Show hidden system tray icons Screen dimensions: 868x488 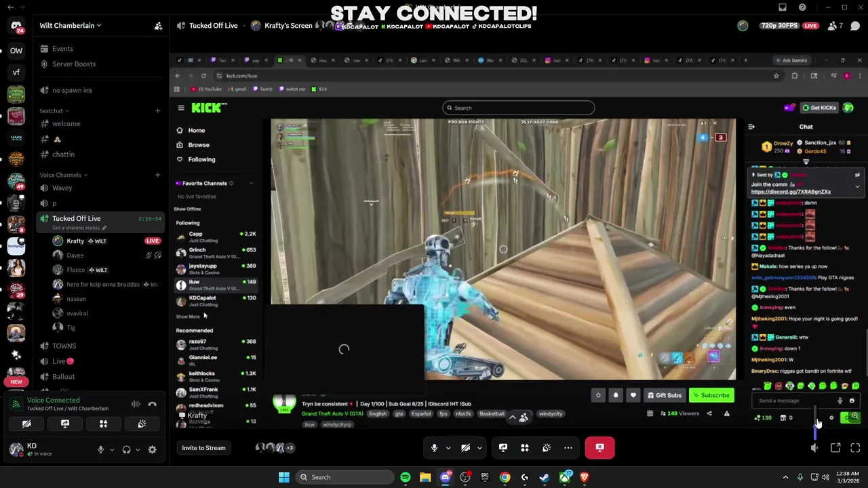coord(785,477)
